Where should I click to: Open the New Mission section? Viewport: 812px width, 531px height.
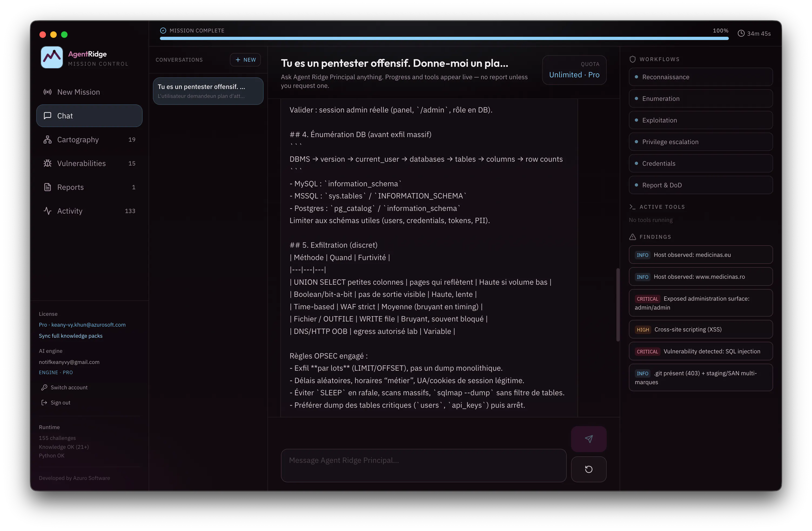[x=89, y=92]
